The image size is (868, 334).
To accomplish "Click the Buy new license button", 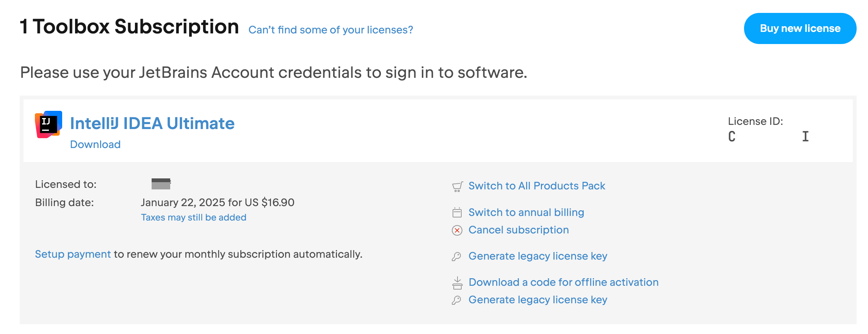I will (x=800, y=28).
